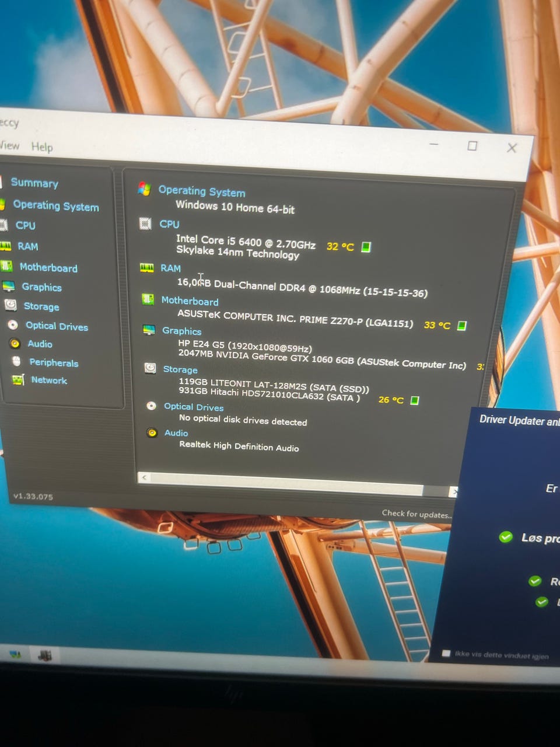Click the Optical Drives icon in summary panel
560x747 pixels.
point(151,405)
